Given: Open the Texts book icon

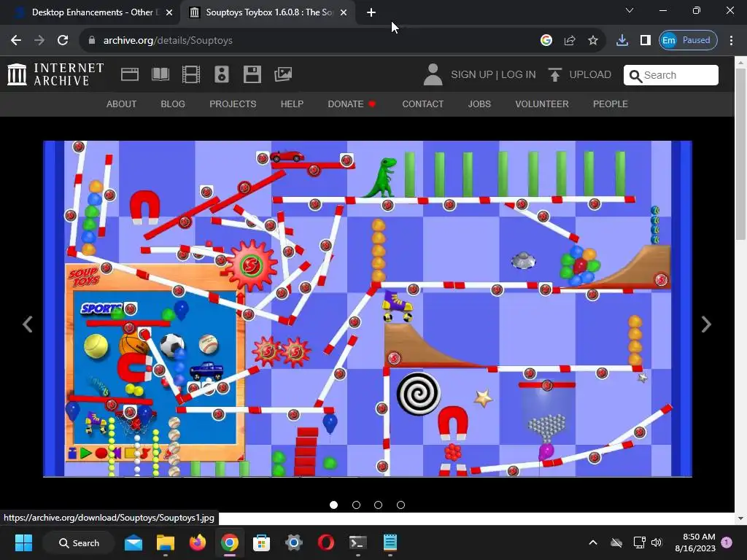Looking at the screenshot, I should [x=160, y=74].
